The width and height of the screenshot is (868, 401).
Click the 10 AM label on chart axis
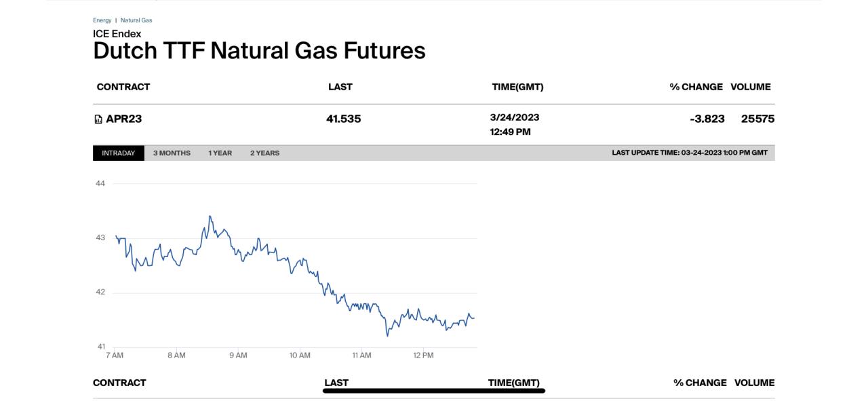300,356
